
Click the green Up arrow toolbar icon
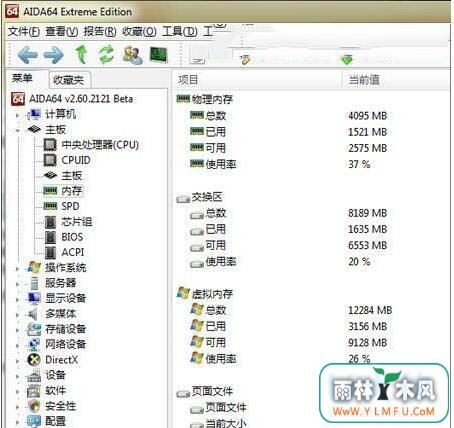(x=81, y=55)
